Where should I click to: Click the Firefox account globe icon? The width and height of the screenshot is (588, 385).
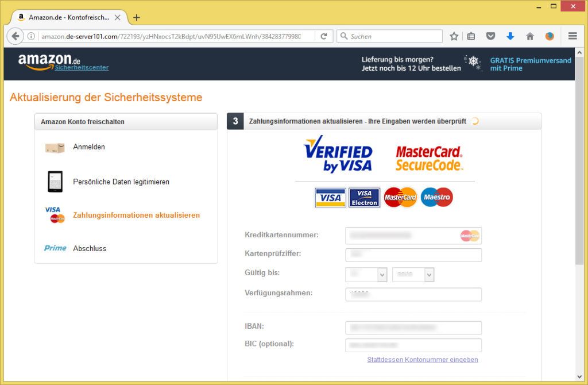pyautogui.click(x=550, y=36)
